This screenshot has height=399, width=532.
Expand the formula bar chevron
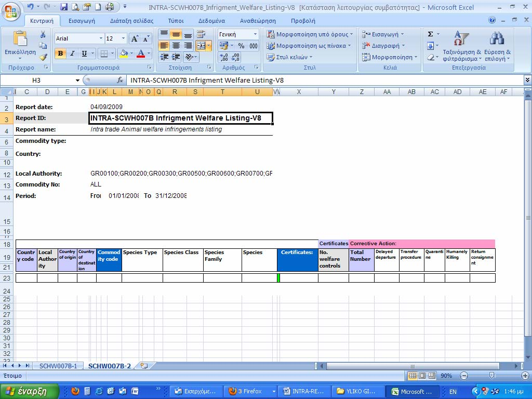point(527,80)
